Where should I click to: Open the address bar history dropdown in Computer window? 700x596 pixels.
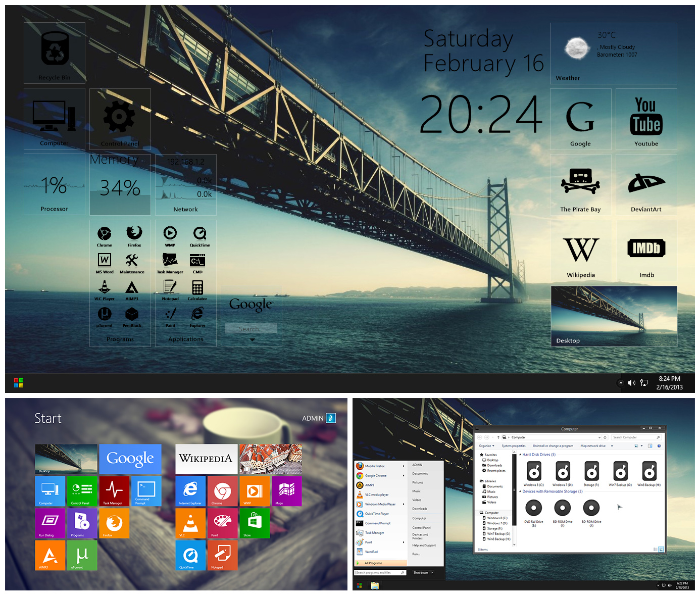coord(599,437)
